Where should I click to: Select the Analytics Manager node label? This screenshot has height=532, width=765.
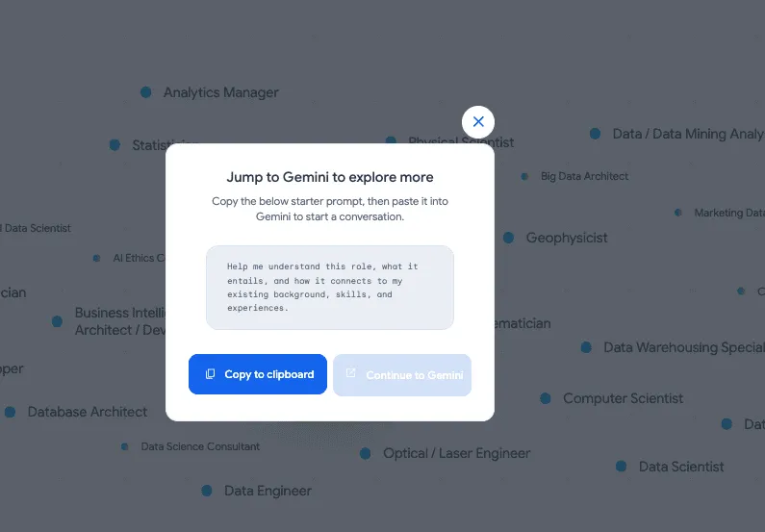coord(221,92)
